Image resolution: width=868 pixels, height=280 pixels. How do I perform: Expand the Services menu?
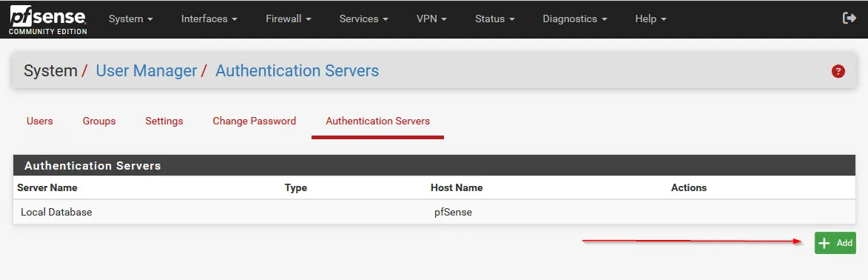(363, 19)
